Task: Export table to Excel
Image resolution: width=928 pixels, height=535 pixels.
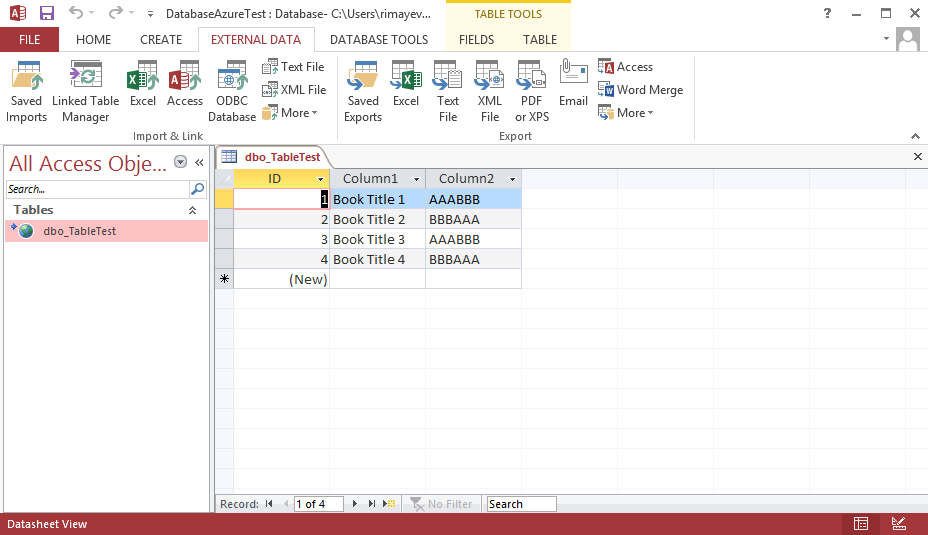Action: point(405,84)
